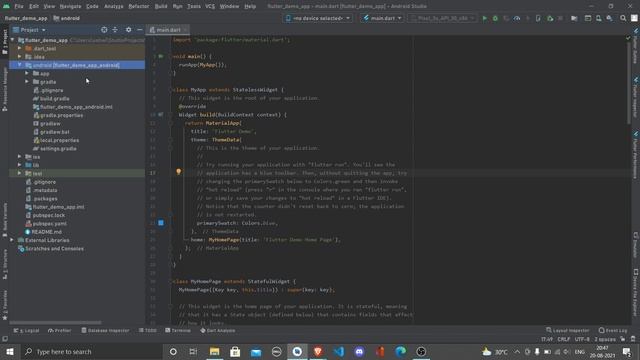Open the Profiler tool window

point(60,331)
